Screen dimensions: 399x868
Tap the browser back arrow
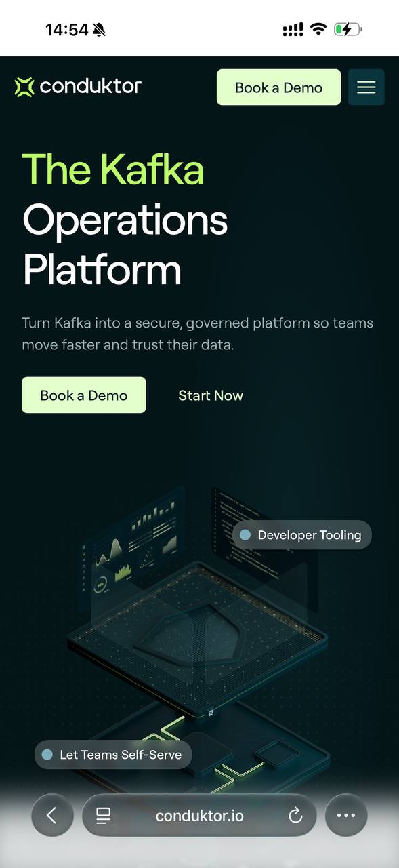52,815
